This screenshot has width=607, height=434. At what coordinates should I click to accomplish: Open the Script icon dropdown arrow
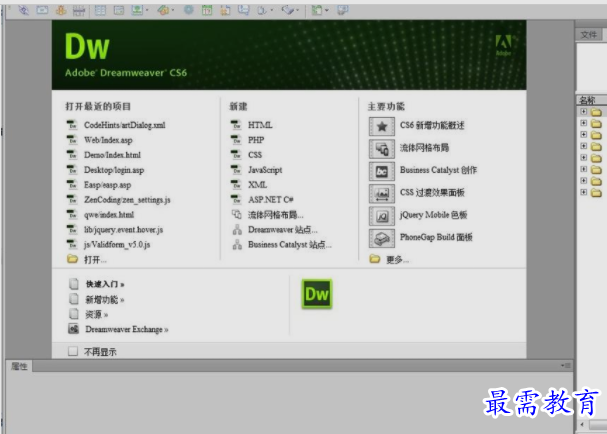pos(298,10)
